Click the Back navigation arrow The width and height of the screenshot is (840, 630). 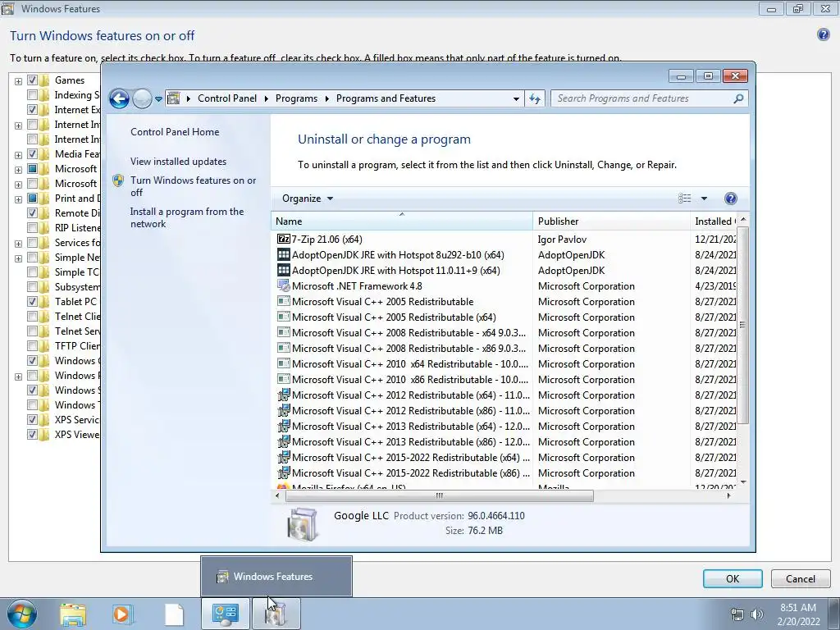pos(119,98)
